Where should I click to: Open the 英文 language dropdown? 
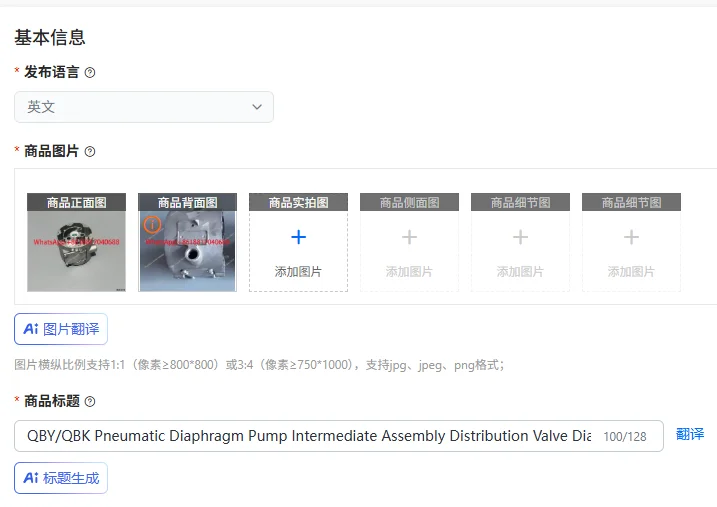(x=144, y=107)
